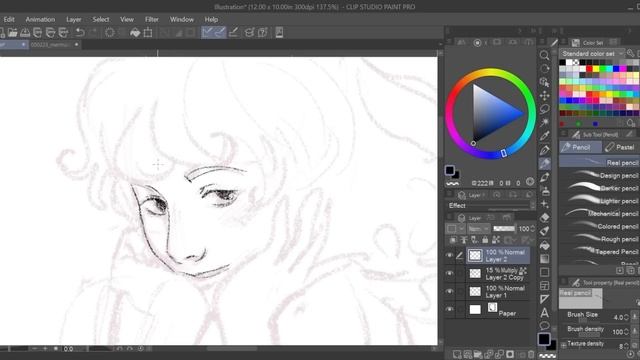Switch to the Pastel sub tool tab

[621, 147]
